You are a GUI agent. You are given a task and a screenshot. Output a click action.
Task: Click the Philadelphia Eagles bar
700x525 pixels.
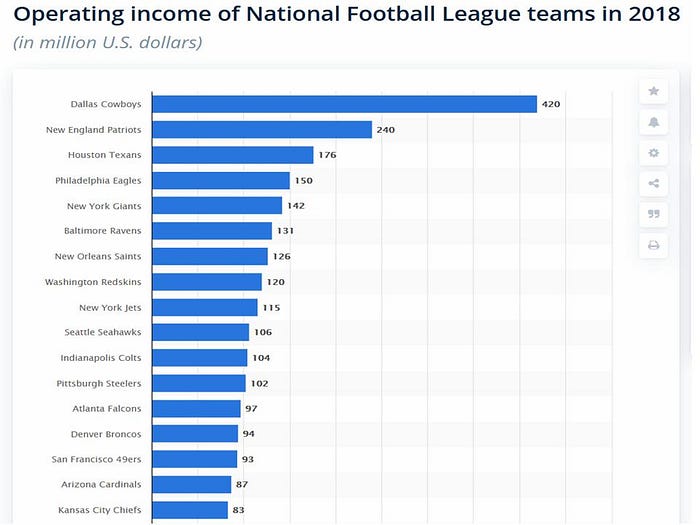221,180
